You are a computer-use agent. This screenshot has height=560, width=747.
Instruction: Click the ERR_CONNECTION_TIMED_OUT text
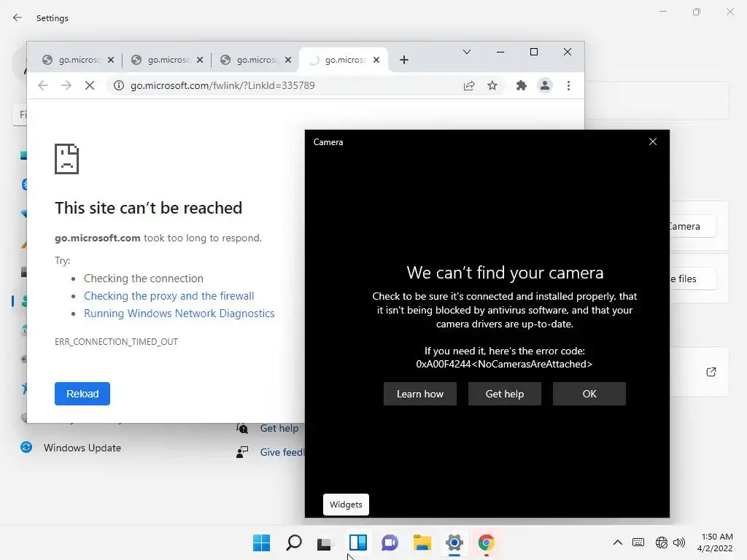point(116,341)
